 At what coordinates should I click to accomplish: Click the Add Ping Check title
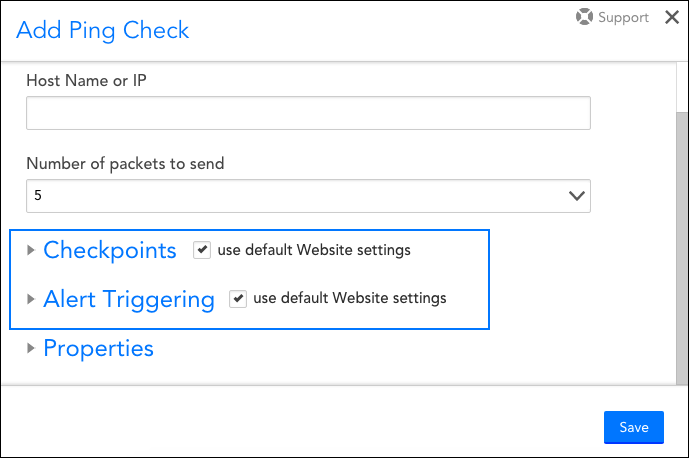click(103, 30)
